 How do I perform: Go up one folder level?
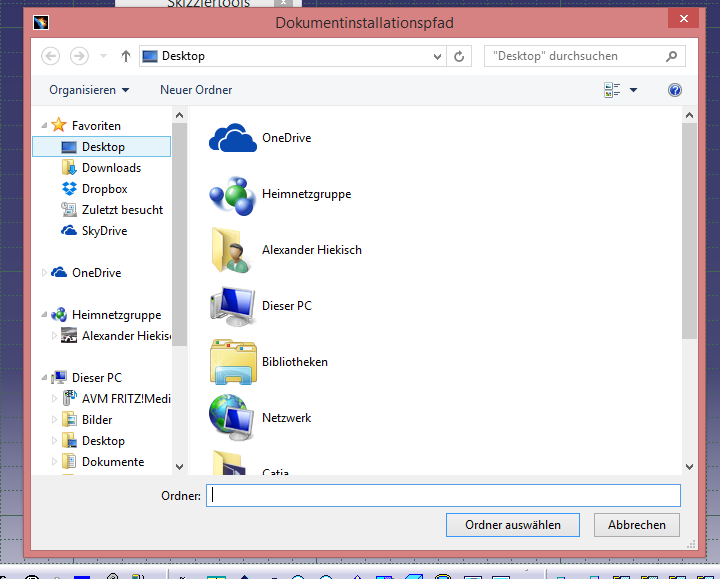[x=126, y=56]
